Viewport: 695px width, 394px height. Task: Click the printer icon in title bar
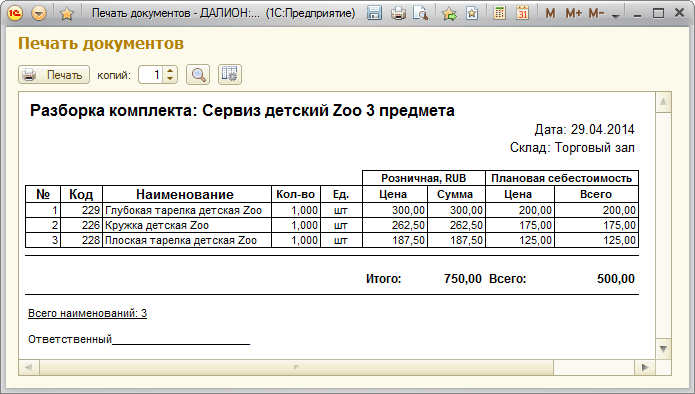pos(398,14)
